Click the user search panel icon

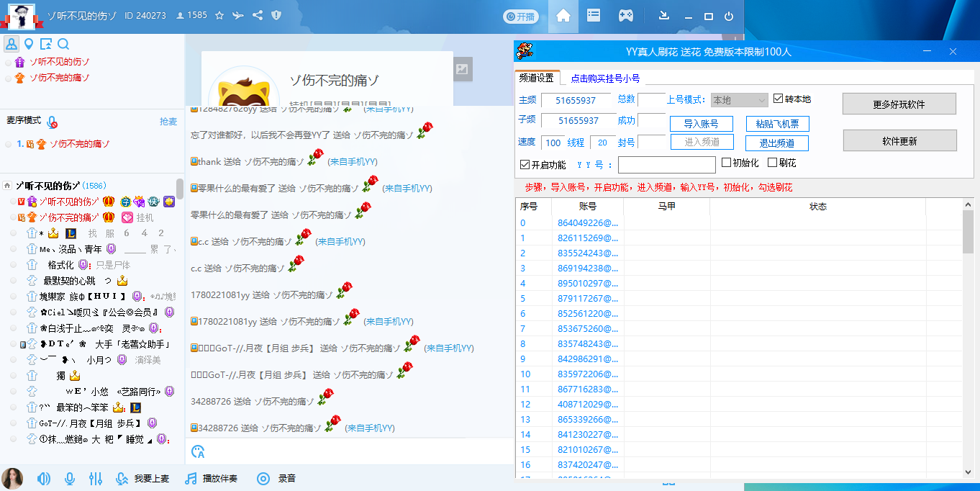(46, 44)
